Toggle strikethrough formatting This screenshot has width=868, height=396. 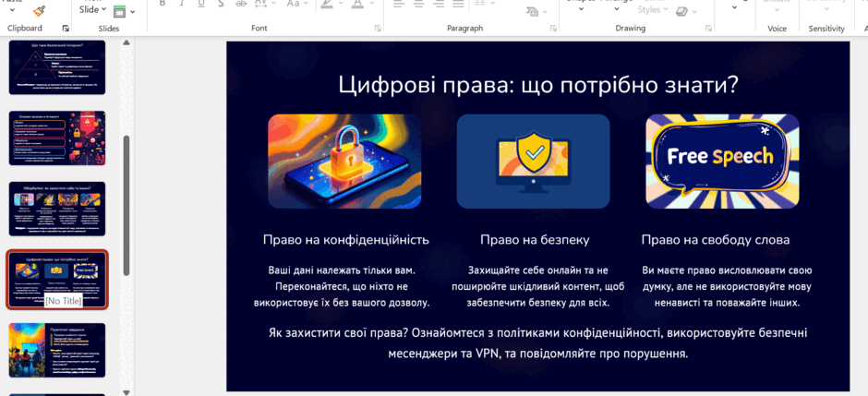click(241, 4)
